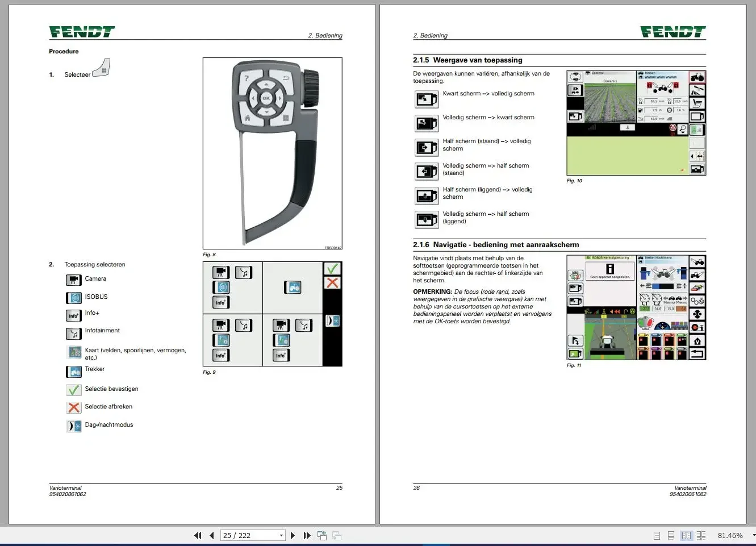
Task: Click the greyed-out next view icon
Action: tap(337, 535)
